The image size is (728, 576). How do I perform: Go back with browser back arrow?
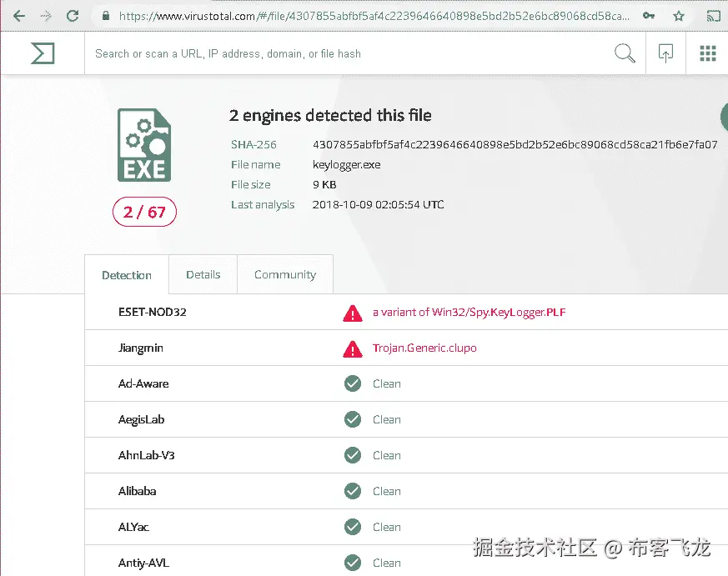[19, 16]
